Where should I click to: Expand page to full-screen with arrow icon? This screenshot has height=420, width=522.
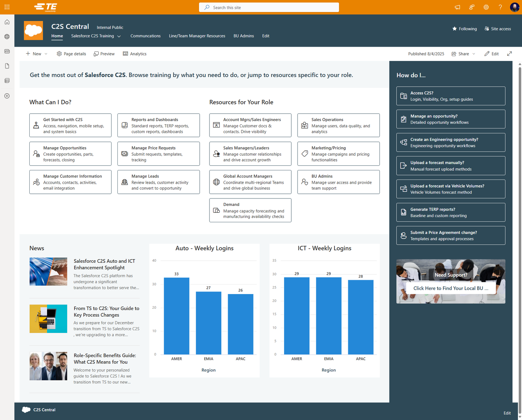pos(510,54)
